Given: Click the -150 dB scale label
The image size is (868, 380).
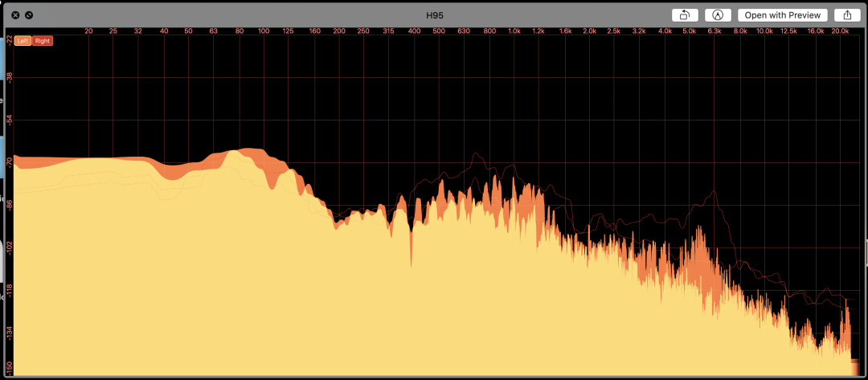Looking at the screenshot, I should point(9,368).
